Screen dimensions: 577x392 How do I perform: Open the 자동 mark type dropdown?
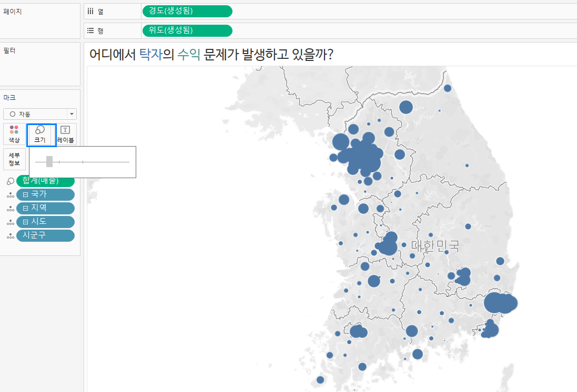[40, 114]
